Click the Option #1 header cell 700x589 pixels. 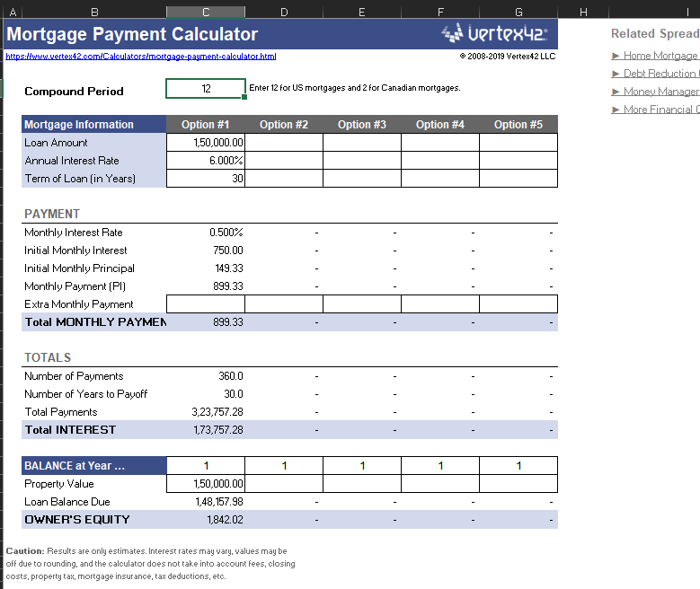coord(206,124)
